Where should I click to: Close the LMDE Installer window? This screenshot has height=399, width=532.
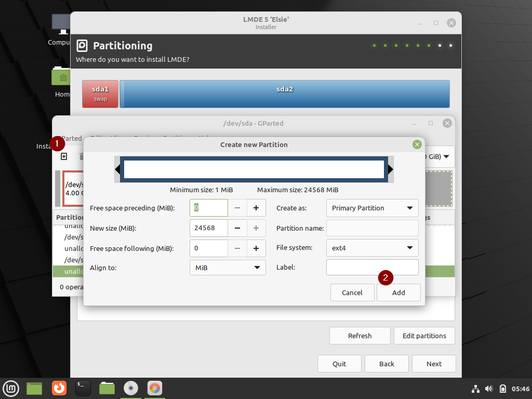pyautogui.click(x=451, y=23)
